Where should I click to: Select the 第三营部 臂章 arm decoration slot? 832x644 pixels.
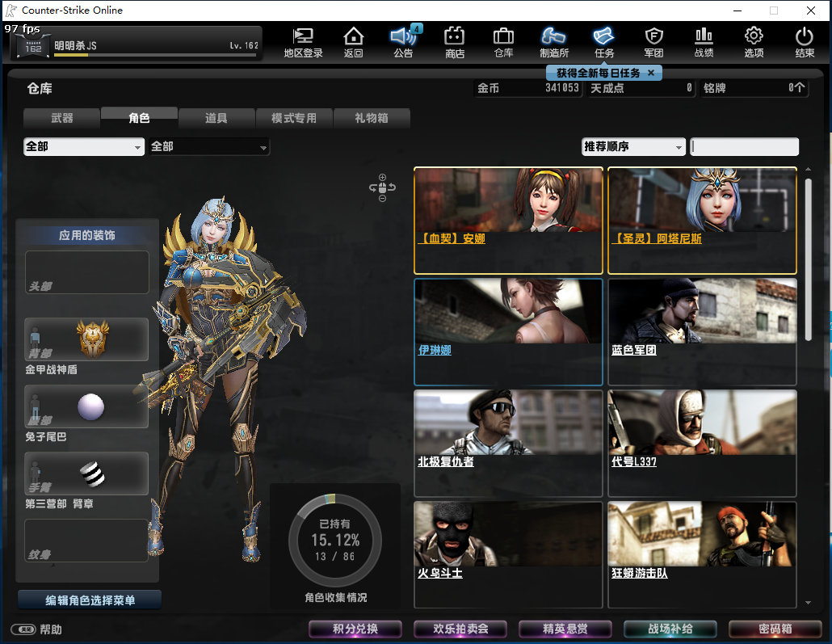point(87,474)
